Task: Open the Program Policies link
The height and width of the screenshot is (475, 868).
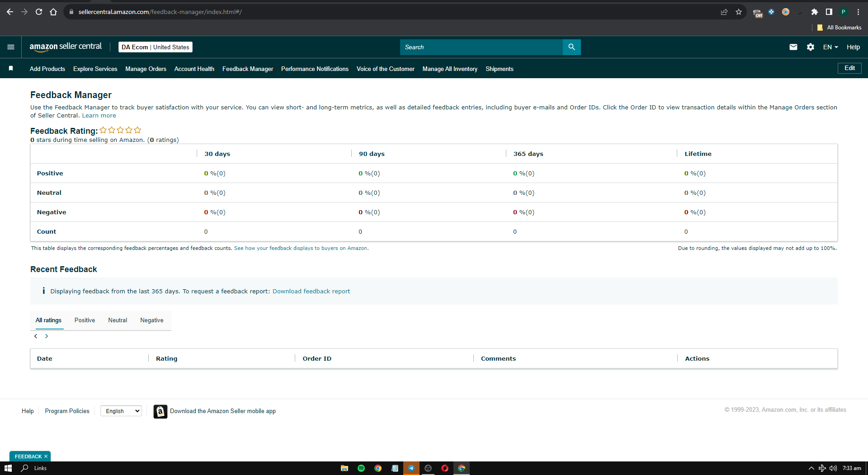Action: [x=67, y=411]
